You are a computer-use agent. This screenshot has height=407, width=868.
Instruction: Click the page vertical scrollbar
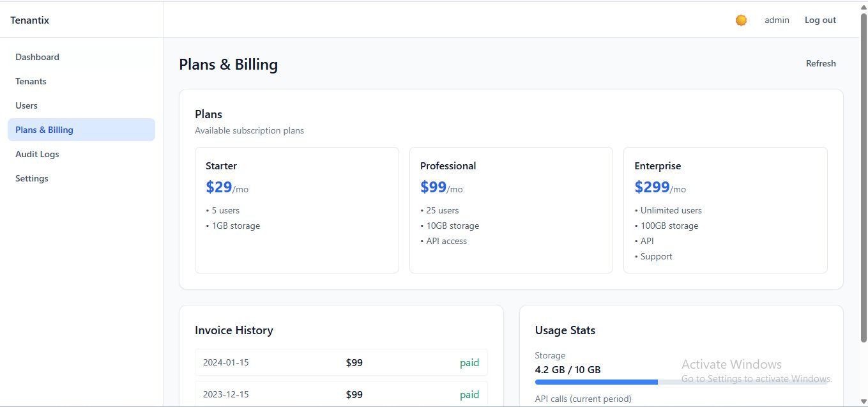864,192
